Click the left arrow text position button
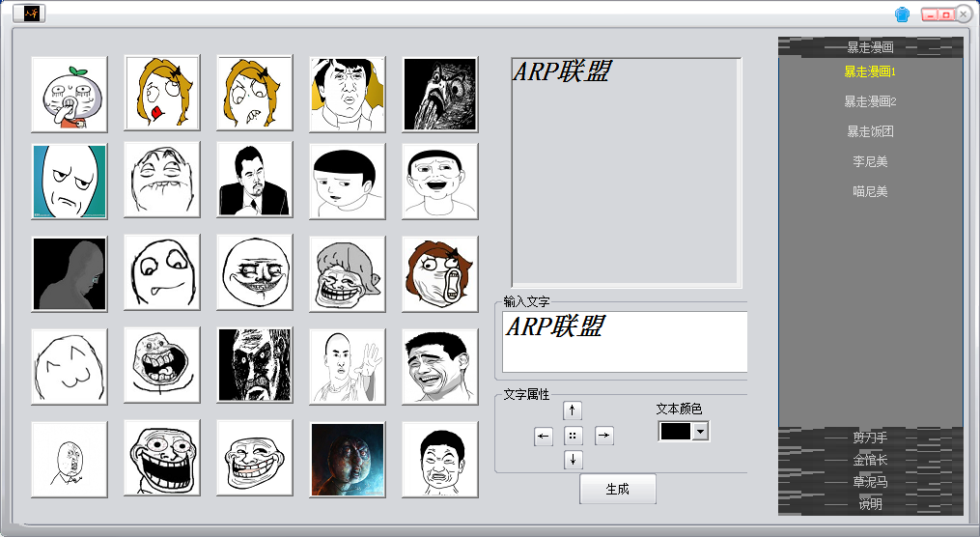This screenshot has width=980, height=537. point(544,437)
